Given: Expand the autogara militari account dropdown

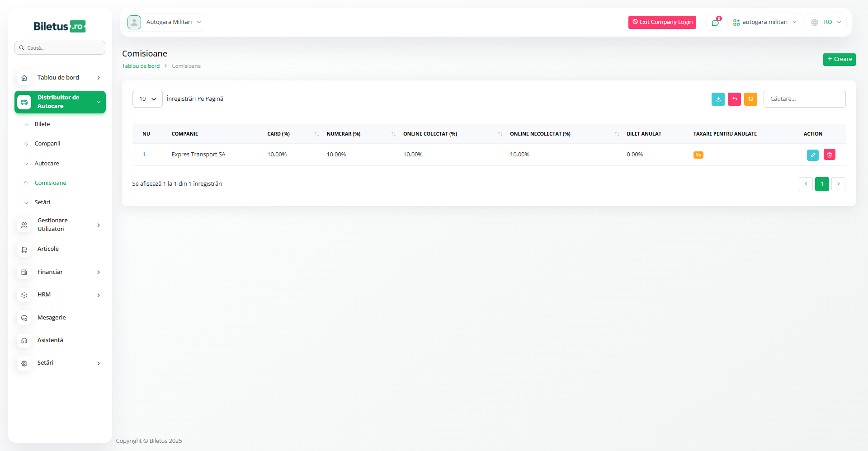Looking at the screenshot, I should (x=764, y=22).
